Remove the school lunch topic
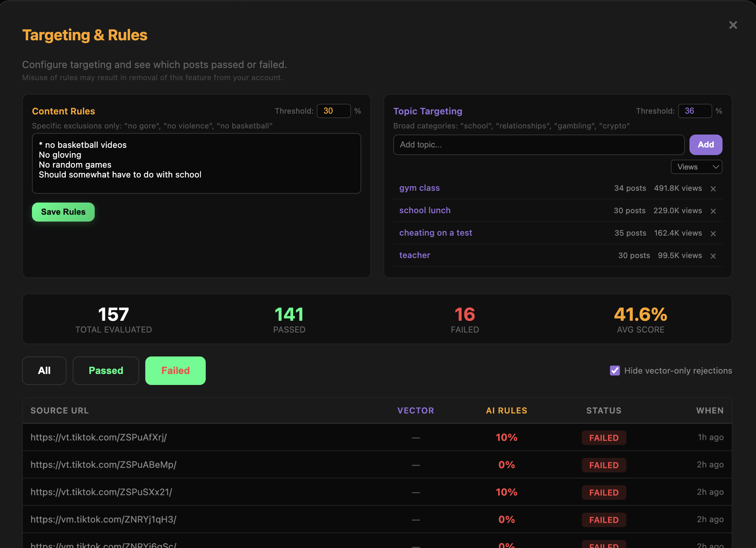 pos(713,211)
